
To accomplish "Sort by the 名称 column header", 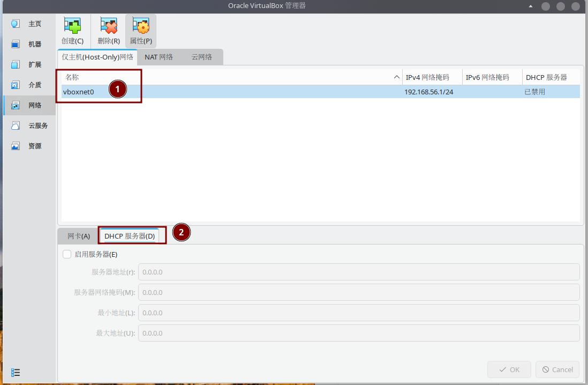I will point(231,77).
